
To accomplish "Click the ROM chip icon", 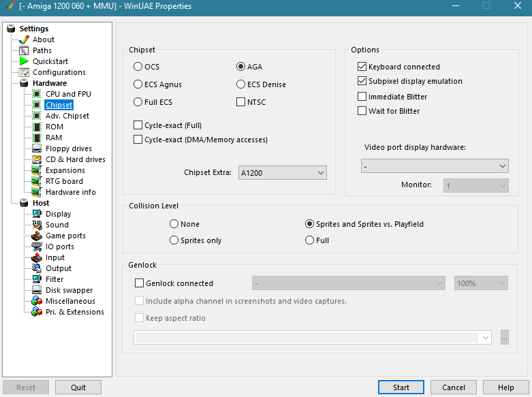I will pos(37,127).
